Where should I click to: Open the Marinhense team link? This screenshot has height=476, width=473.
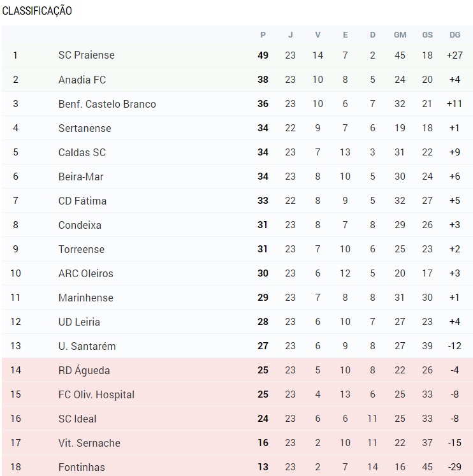(85, 298)
